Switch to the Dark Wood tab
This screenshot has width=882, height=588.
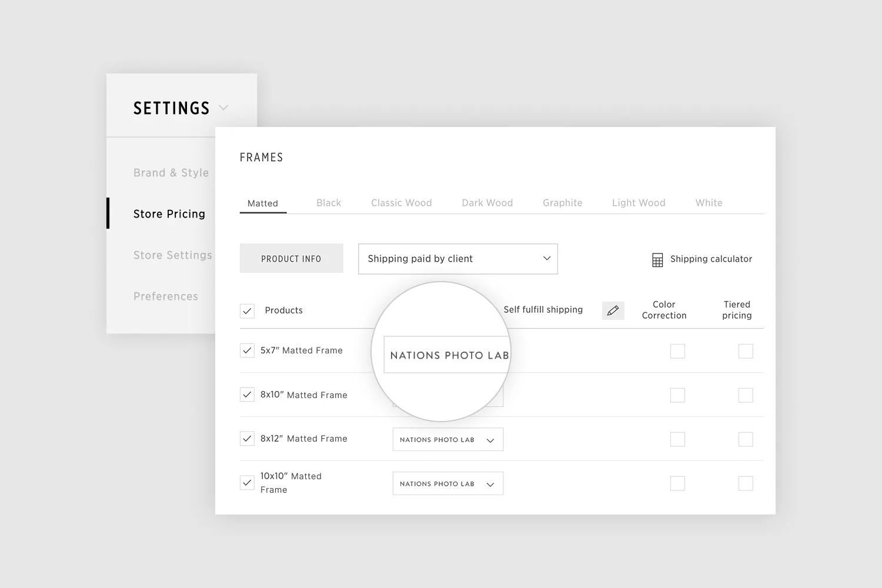[x=487, y=203]
